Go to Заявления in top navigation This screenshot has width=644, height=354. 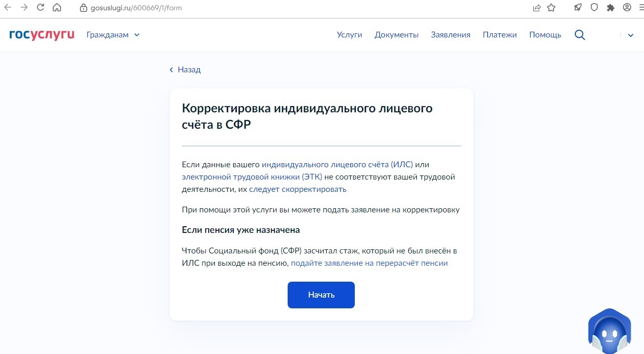[450, 35]
